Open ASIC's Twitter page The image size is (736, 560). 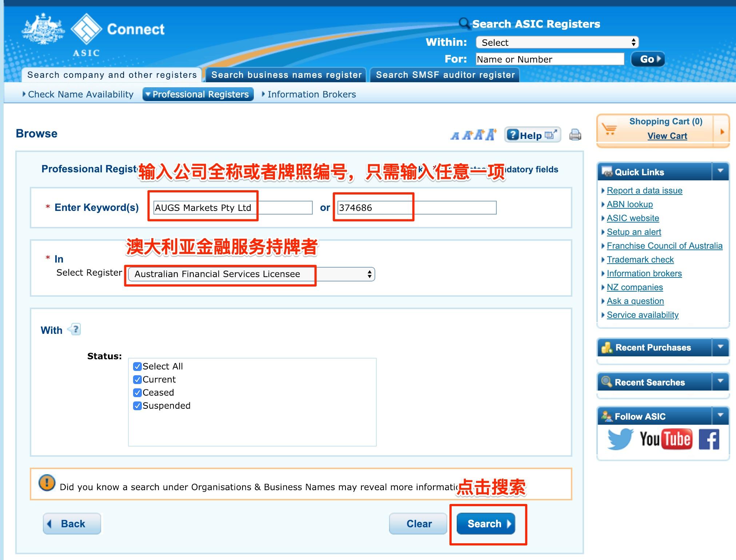pos(620,439)
